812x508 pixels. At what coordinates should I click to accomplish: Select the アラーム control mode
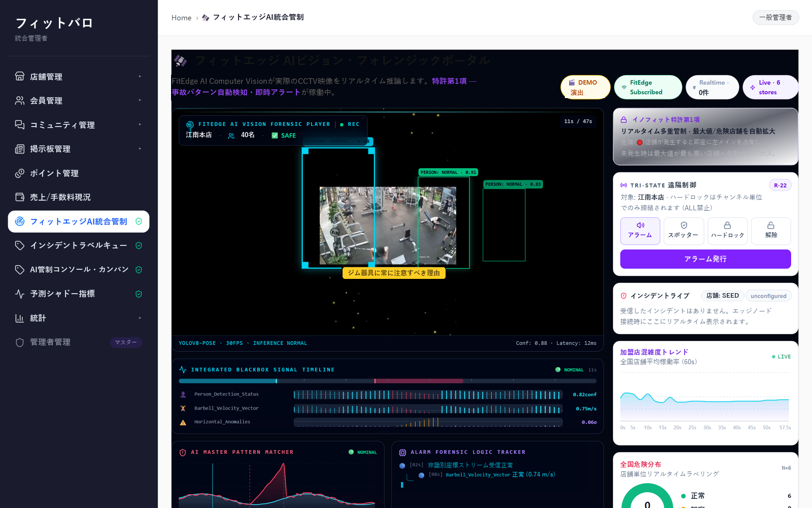(x=640, y=231)
